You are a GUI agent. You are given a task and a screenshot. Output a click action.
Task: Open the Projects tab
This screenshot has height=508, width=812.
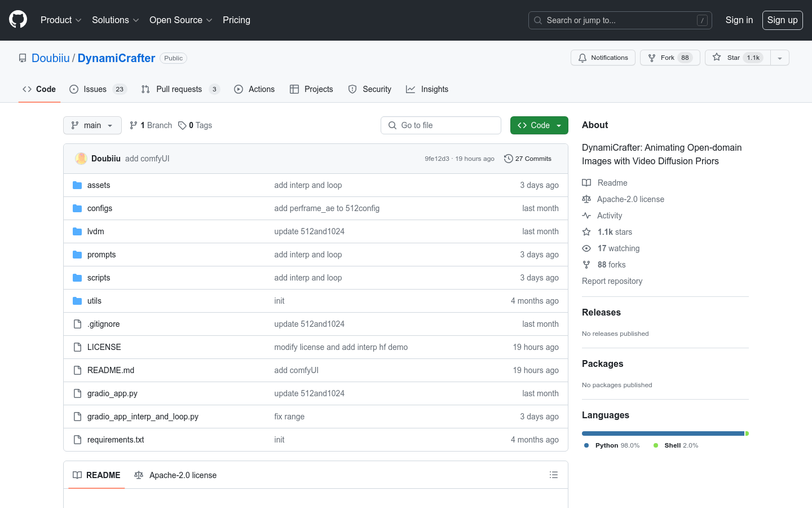coord(311,89)
